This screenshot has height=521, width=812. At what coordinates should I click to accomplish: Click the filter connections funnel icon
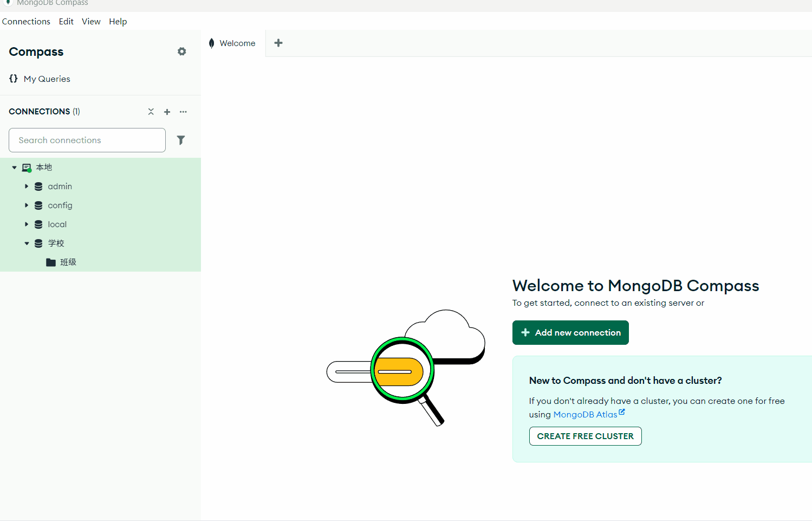[x=181, y=140]
